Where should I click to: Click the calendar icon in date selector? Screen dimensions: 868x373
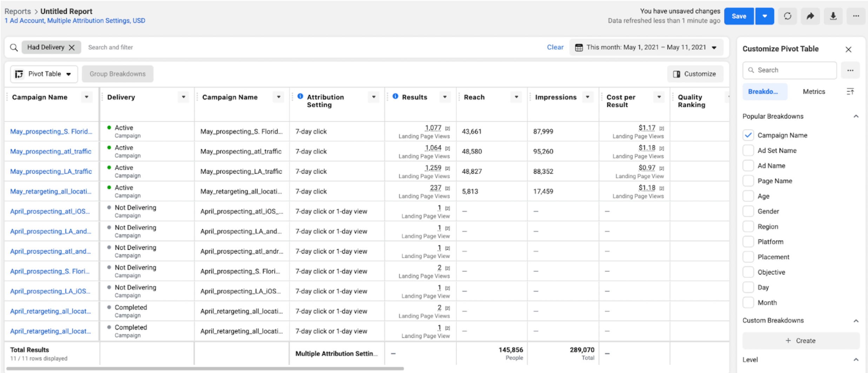(579, 47)
